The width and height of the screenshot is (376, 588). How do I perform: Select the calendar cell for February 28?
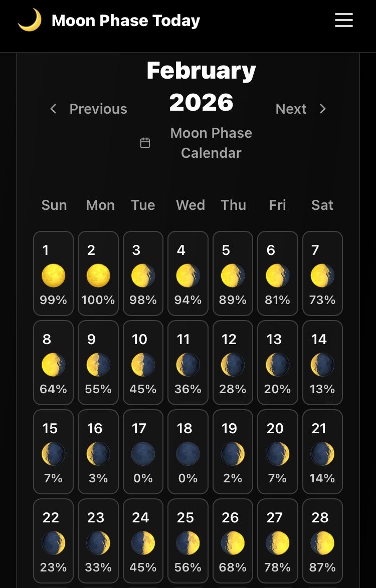click(322, 540)
